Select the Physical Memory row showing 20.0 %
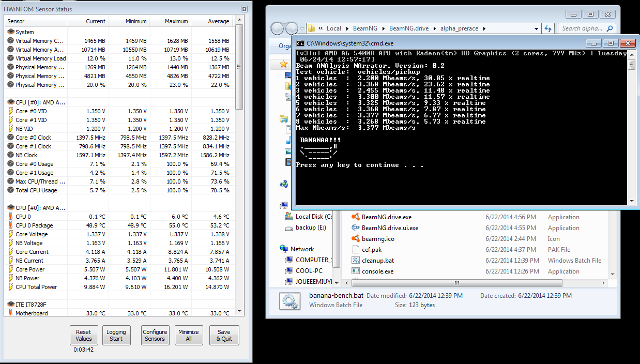Screen dimensions: 640x364 point(119,85)
